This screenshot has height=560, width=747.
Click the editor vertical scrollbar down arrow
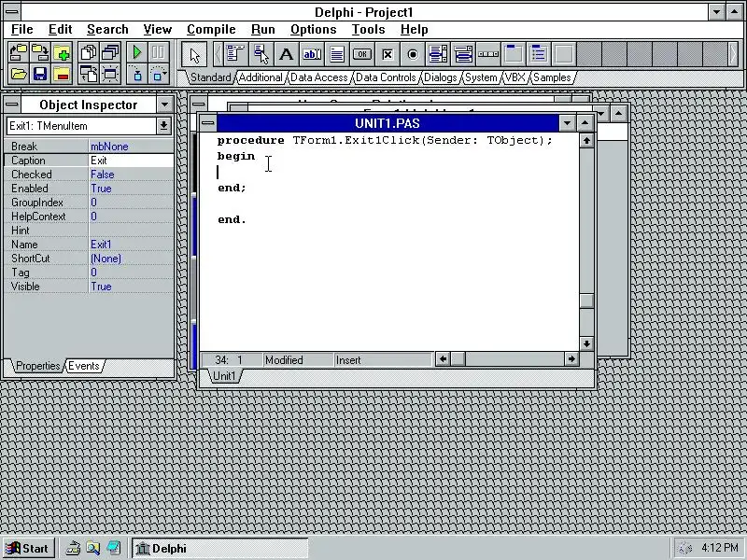click(x=586, y=343)
